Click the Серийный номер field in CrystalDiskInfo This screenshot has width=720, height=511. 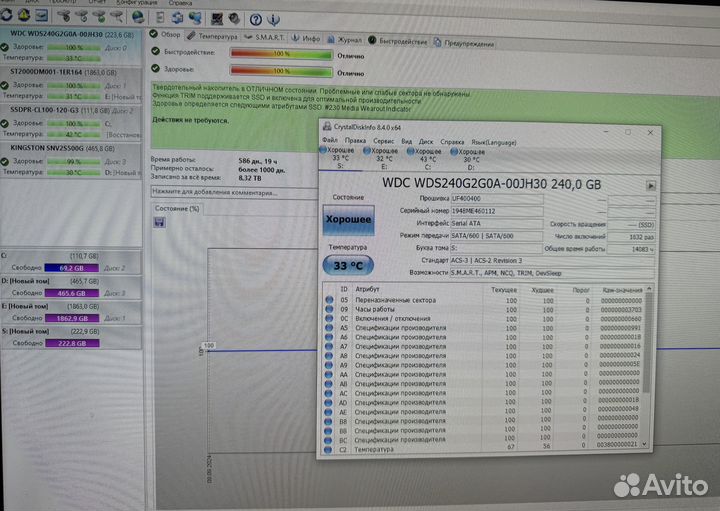coord(497,211)
